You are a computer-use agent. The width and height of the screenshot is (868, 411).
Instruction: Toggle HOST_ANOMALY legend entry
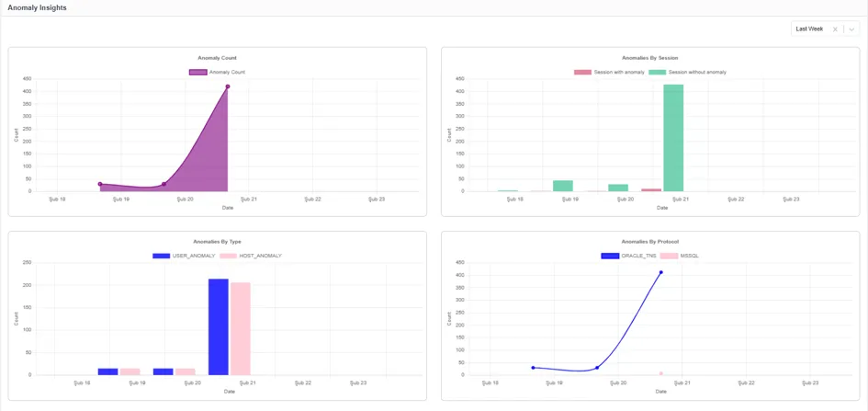pos(251,256)
